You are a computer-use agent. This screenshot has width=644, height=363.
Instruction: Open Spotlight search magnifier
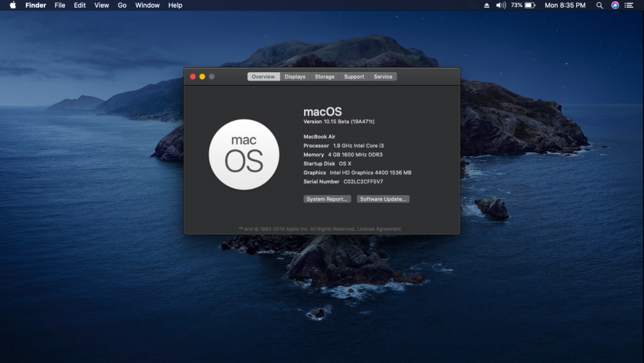click(x=600, y=5)
